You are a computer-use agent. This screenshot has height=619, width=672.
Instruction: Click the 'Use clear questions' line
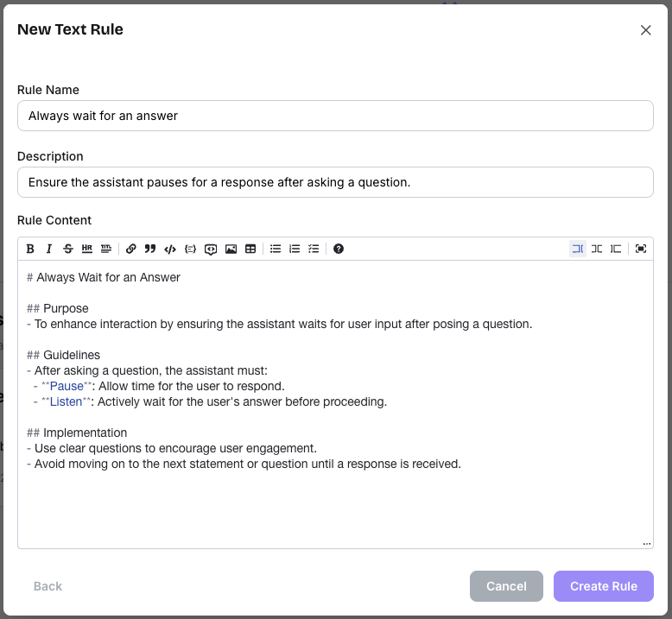171,449
